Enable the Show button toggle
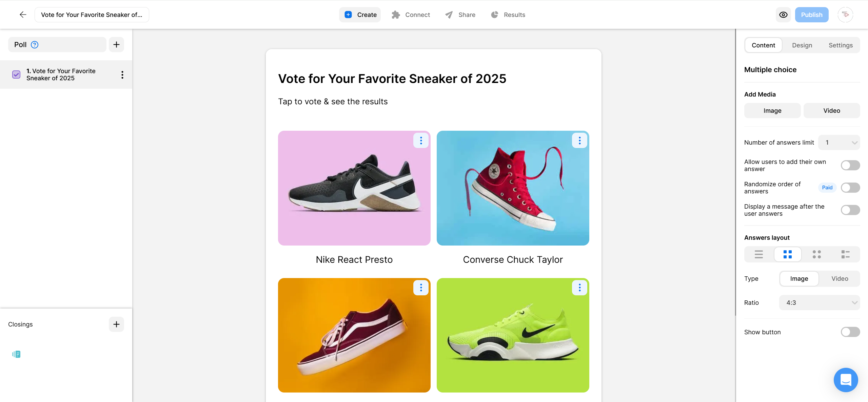 [x=850, y=332]
